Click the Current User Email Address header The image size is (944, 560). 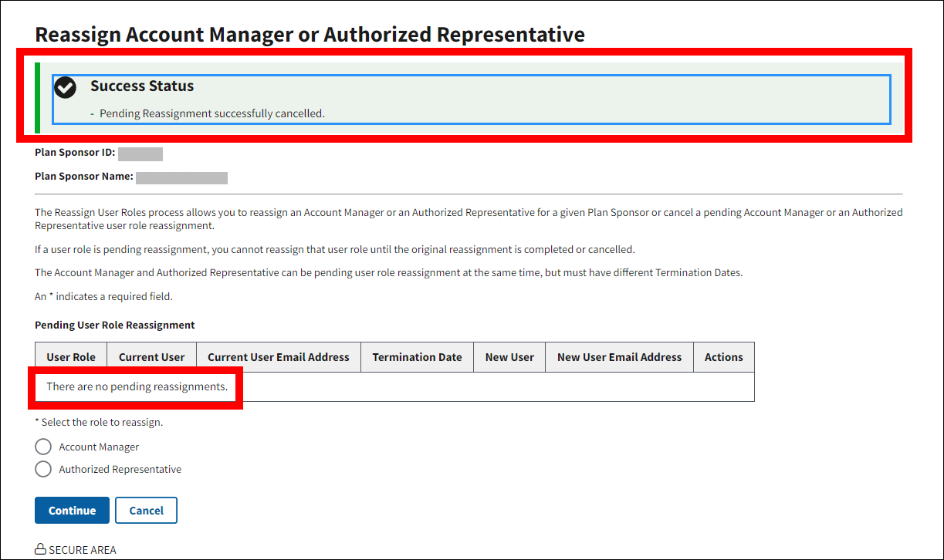279,357
